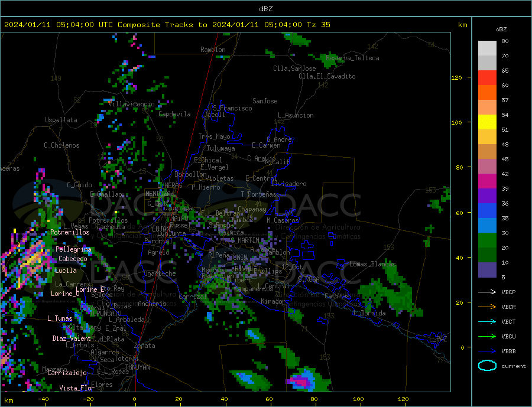Click the '80' value on the color scale
The image size is (532, 407).
(x=505, y=41)
